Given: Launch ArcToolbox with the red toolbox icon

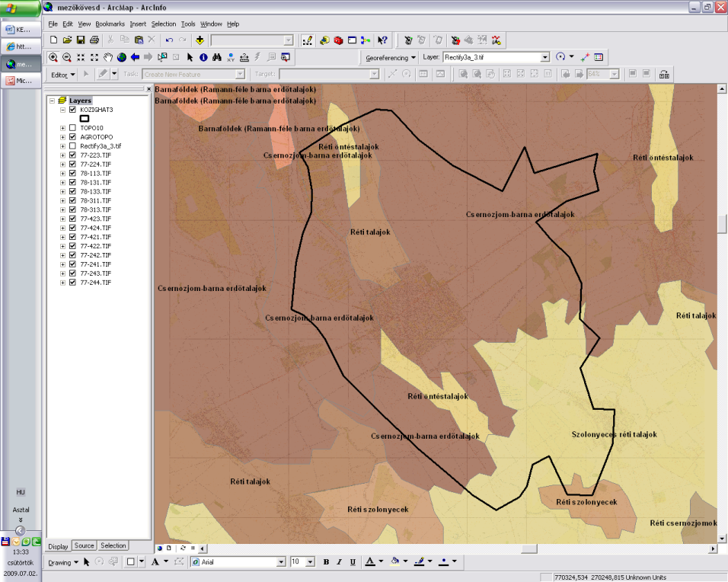Looking at the screenshot, I should point(338,40).
